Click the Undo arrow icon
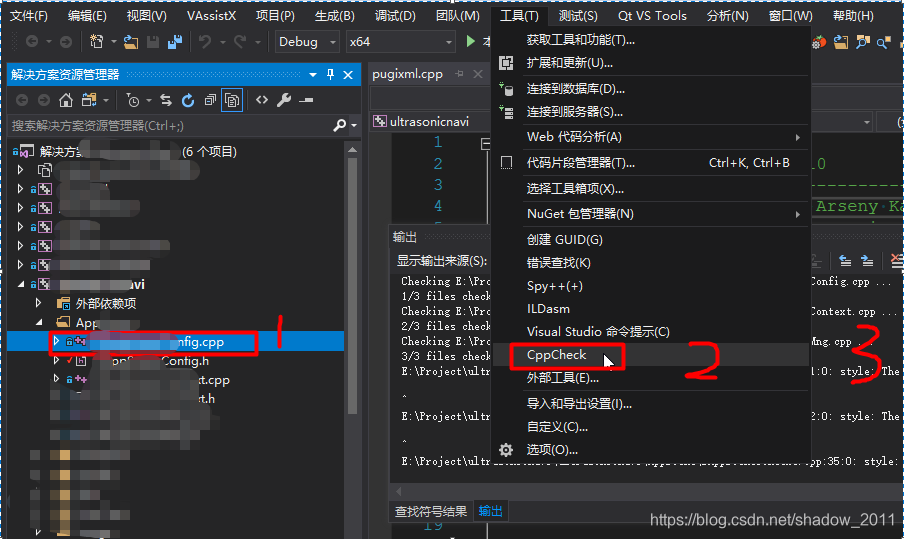The height and width of the screenshot is (539, 904). pos(205,42)
